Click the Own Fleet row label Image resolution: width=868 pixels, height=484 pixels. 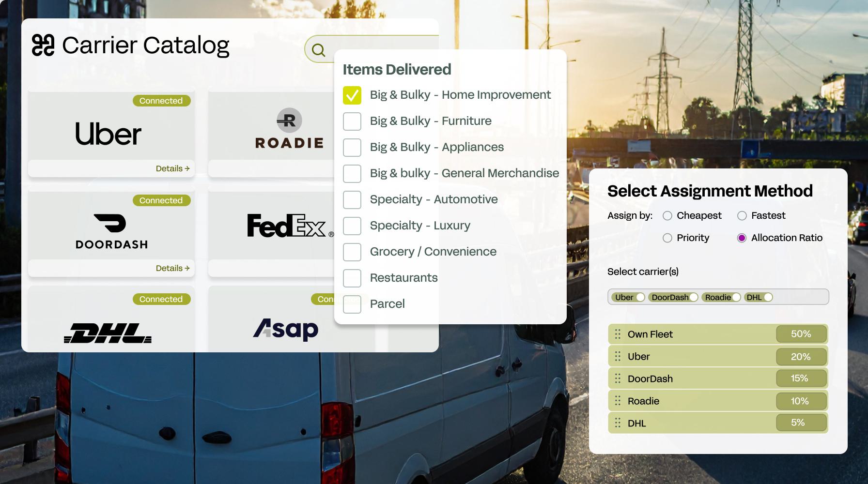[x=650, y=334]
